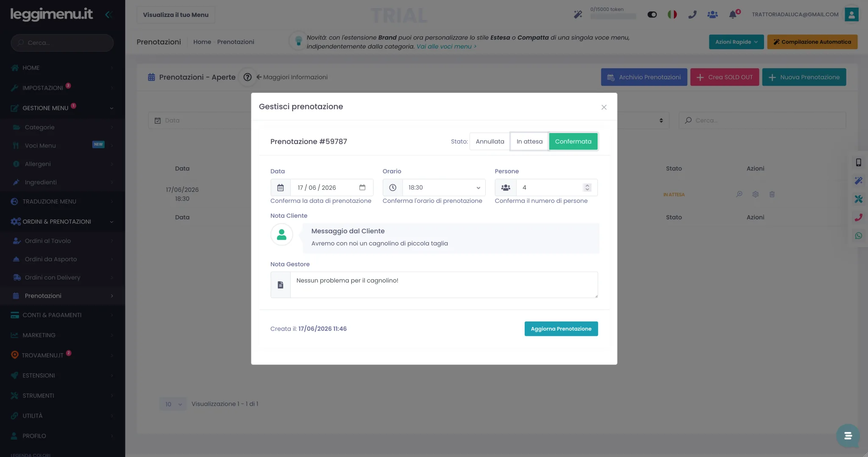Image resolution: width=868 pixels, height=457 pixels.
Task: Expand CONTI & PAGAMENTI in sidebar
Action: 62,315
